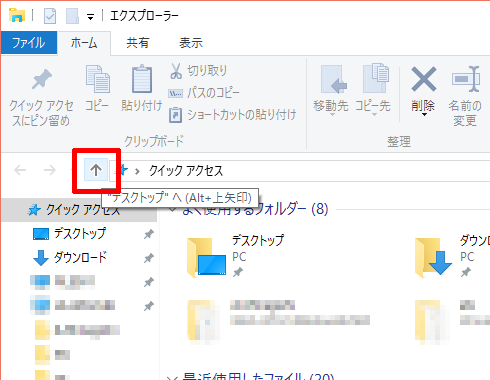
Task: Open Move to (移動先) dropdown
Action: (x=331, y=107)
